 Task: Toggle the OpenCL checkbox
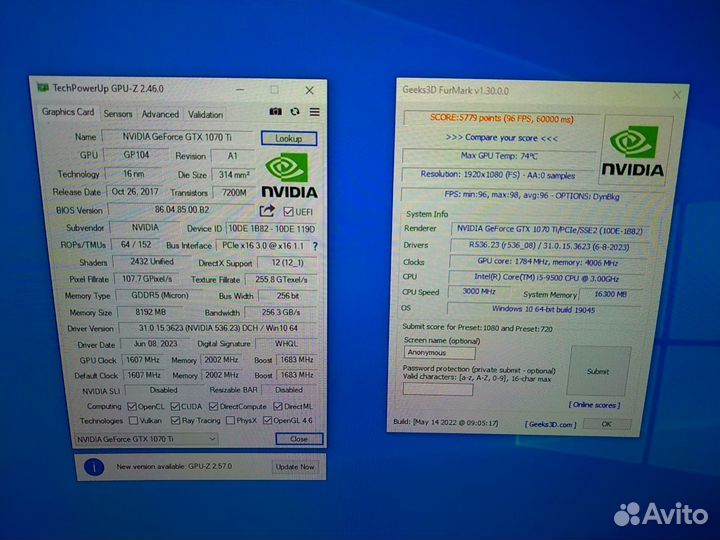132,406
